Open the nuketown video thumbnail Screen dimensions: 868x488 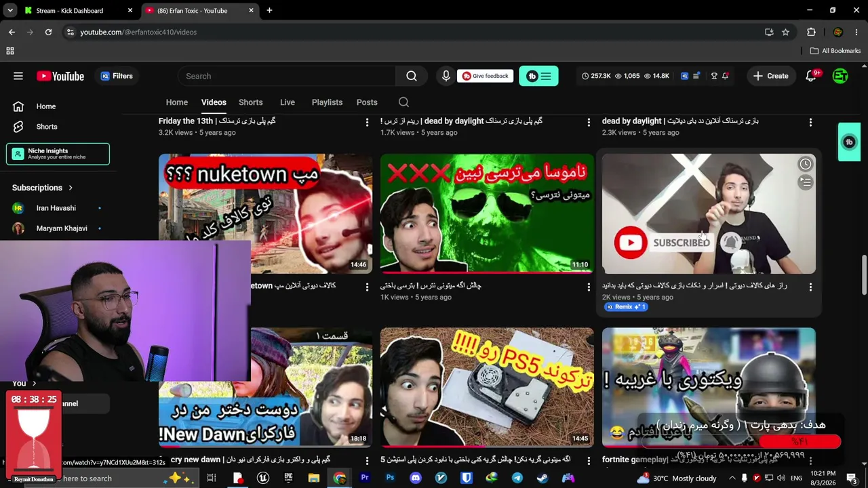265,213
